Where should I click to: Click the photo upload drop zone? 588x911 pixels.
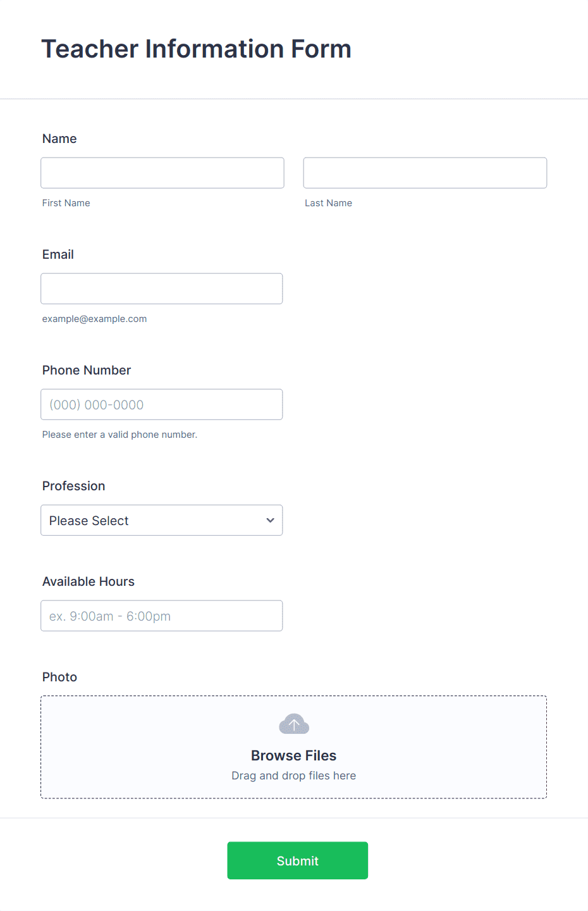tap(294, 747)
